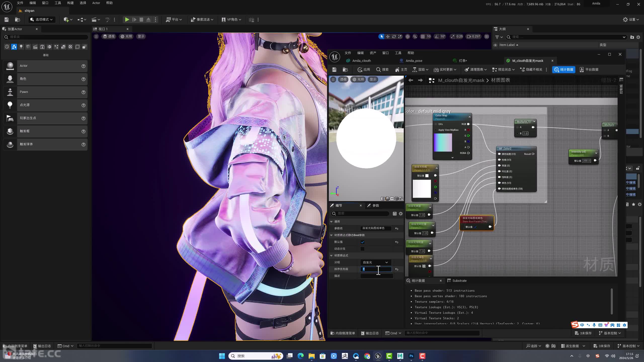Open the Hierarchy dropdown in material editor

pyautogui.click(x=421, y=70)
